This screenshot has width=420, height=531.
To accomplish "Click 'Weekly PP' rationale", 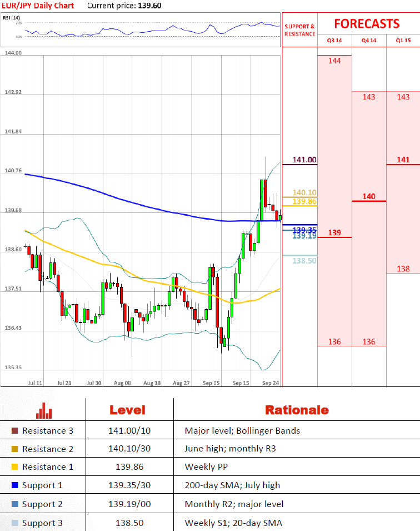I will [206, 467].
